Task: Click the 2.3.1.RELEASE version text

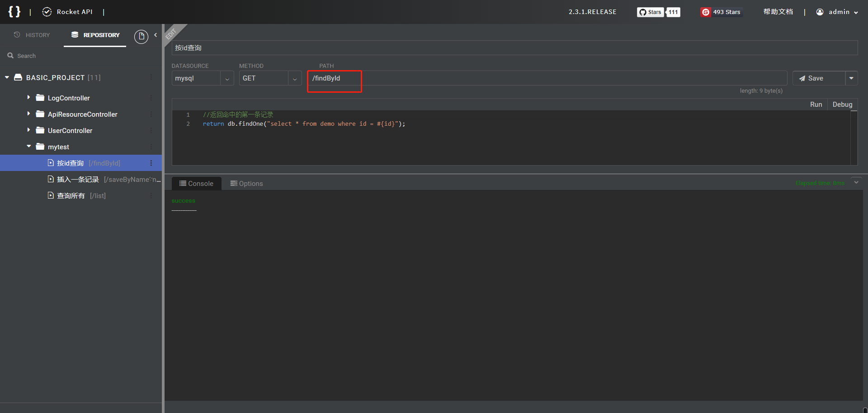Action: coord(592,12)
